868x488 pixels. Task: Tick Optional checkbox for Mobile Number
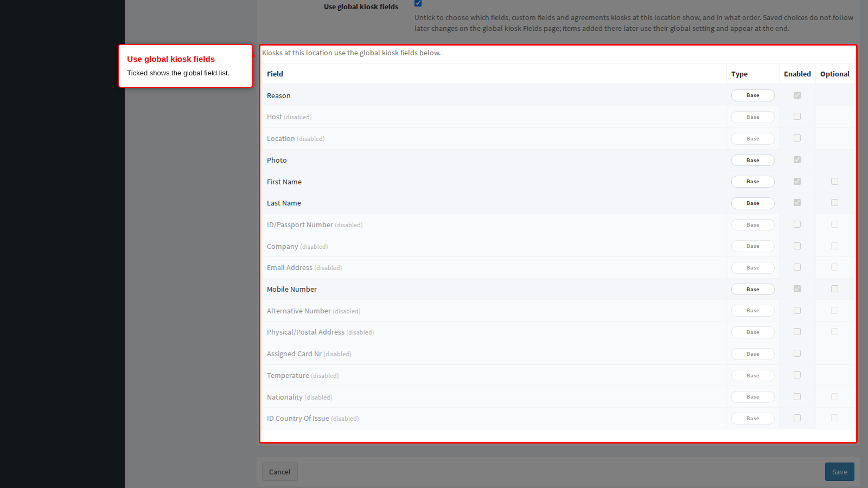[834, 288]
